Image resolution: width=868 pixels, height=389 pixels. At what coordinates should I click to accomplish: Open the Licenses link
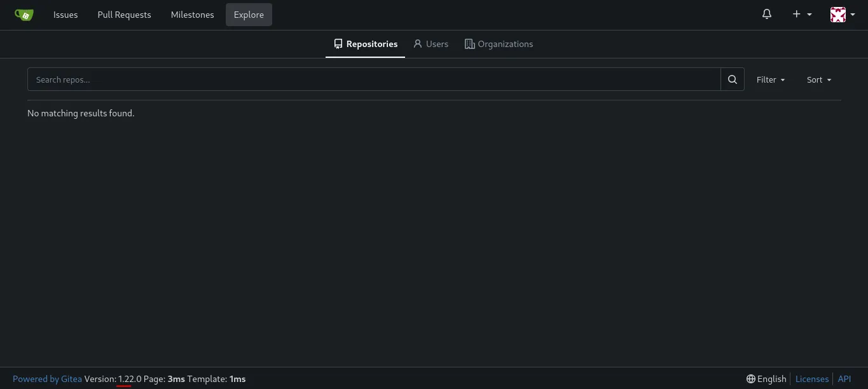(812, 379)
